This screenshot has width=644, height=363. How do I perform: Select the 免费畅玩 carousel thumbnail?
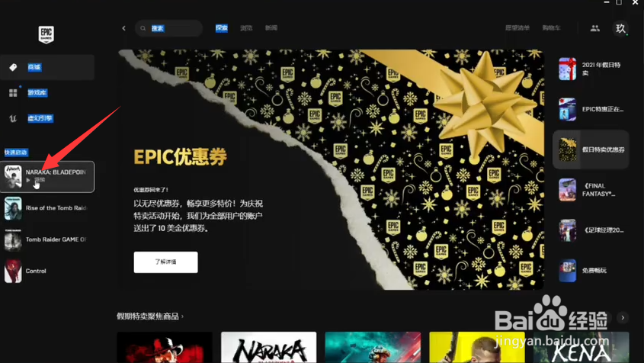coord(567,270)
